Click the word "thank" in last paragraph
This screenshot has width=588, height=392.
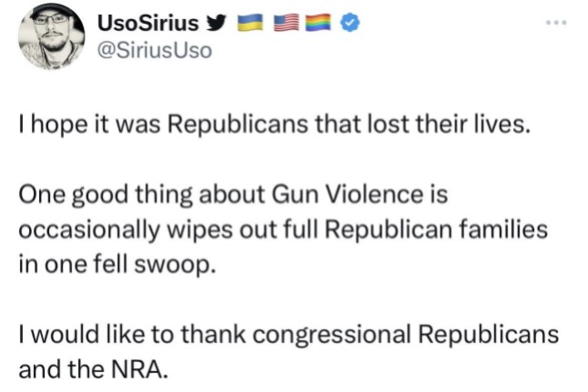coord(213,334)
